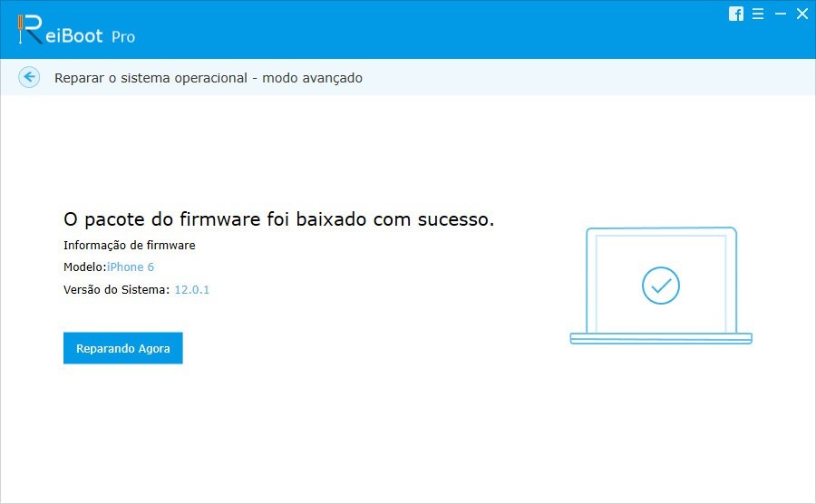The height and width of the screenshot is (504, 816).
Task: Click the 'Versão do Sistema:' label
Action: tap(117, 290)
